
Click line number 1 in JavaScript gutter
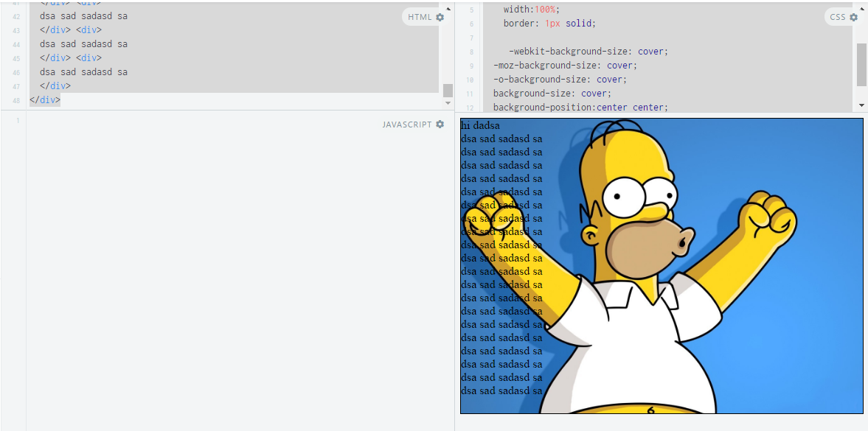18,121
